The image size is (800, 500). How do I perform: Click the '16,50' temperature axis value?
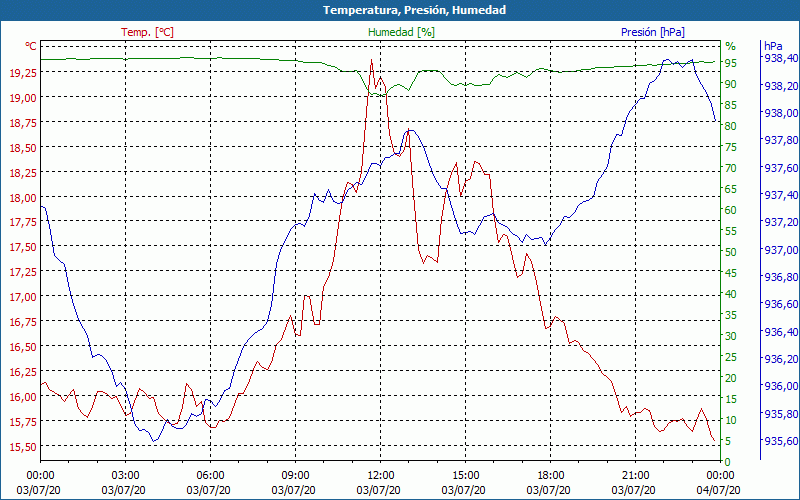(x=23, y=347)
